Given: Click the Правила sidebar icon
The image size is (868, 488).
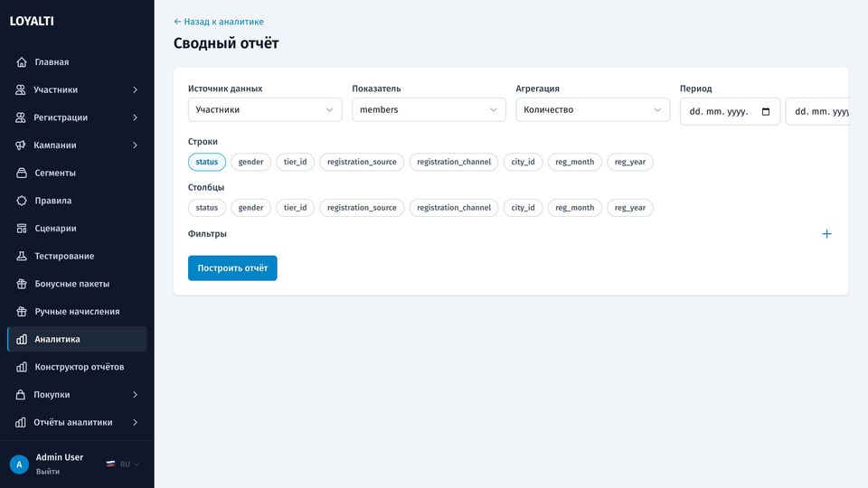Looking at the screenshot, I should 22,201.
